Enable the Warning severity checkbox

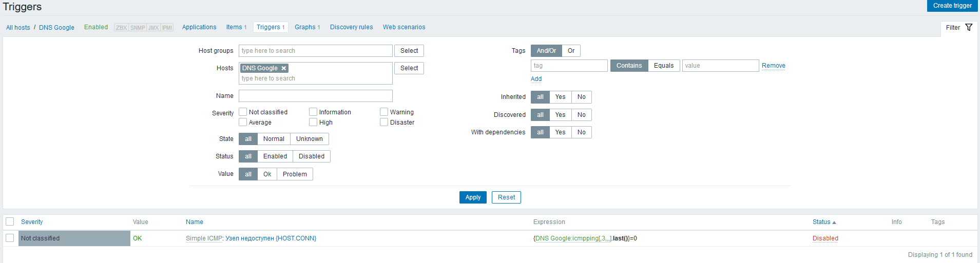coord(384,112)
